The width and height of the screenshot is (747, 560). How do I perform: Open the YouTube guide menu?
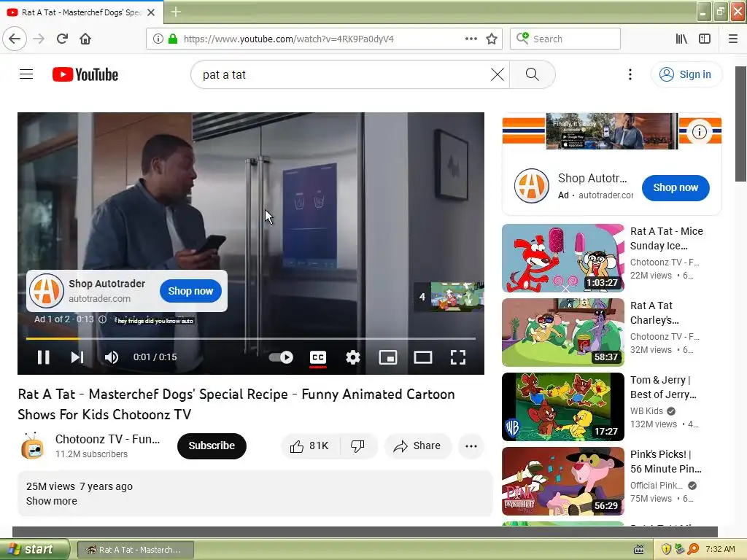[x=26, y=74]
